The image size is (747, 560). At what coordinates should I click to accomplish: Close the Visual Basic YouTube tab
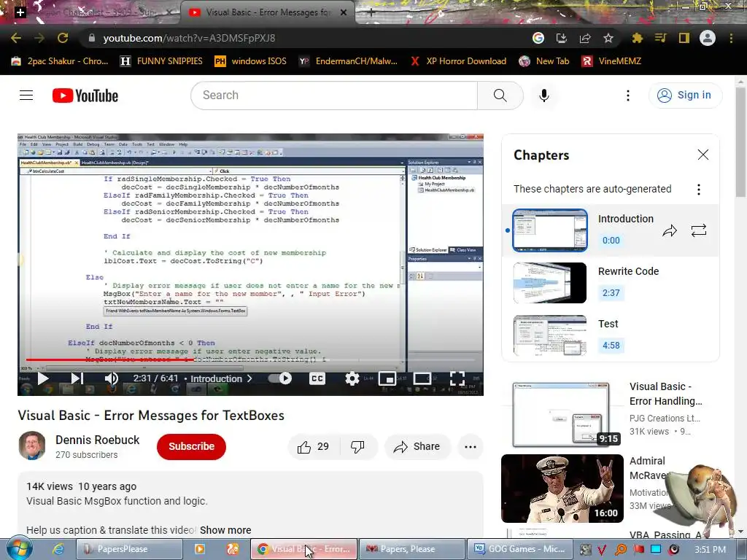[344, 12]
